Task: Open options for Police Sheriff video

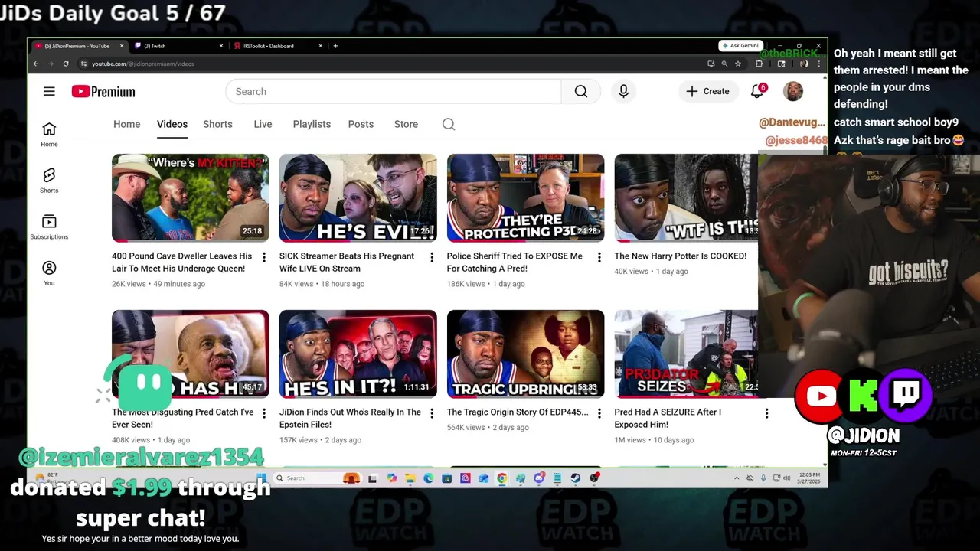Action: 599,257
